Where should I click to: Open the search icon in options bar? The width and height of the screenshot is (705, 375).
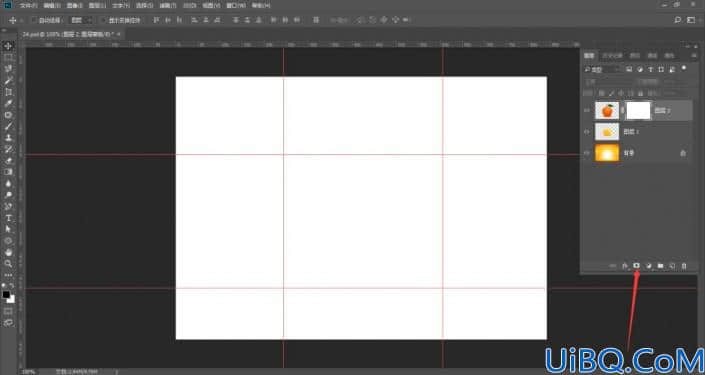[x=678, y=20]
